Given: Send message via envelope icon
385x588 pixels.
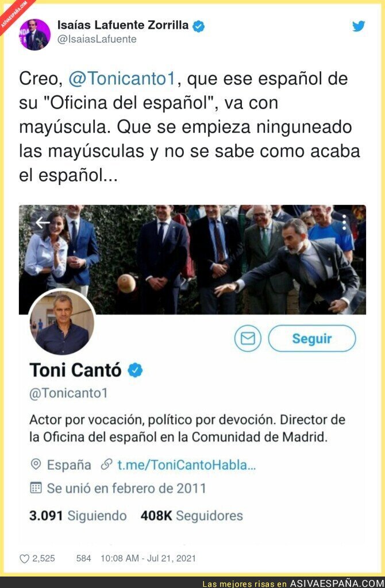Looking at the screenshot, I should pyautogui.click(x=248, y=338).
